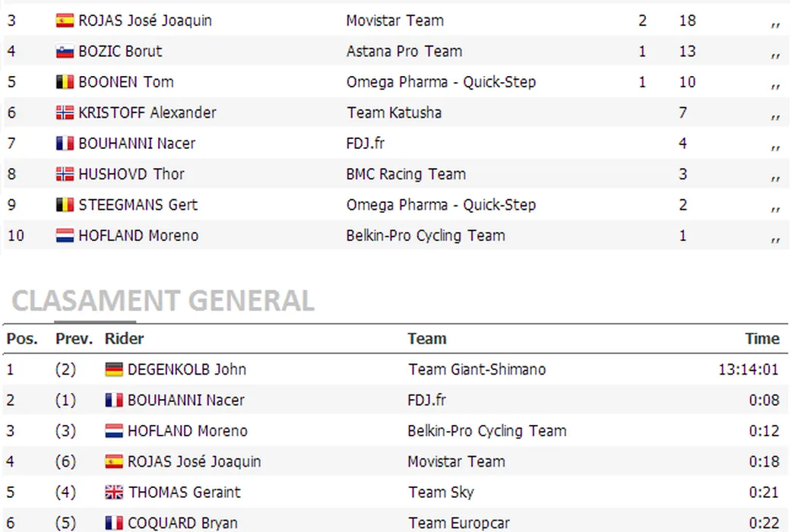798x532 pixels.
Task: Click the Norwegian flag beside KRISTOFF Alexander
Action: click(65, 113)
